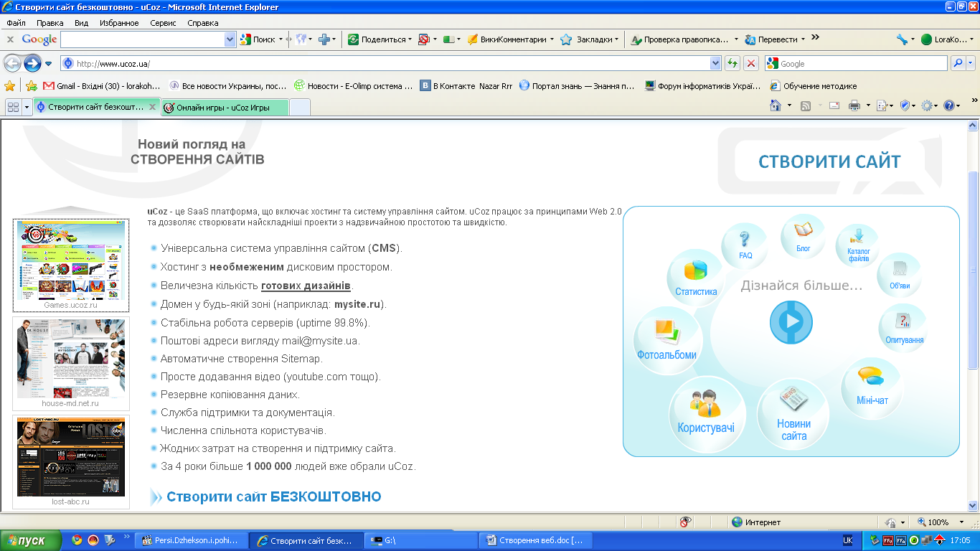Open the address bar dropdown arrow
980x551 pixels.
tap(715, 63)
